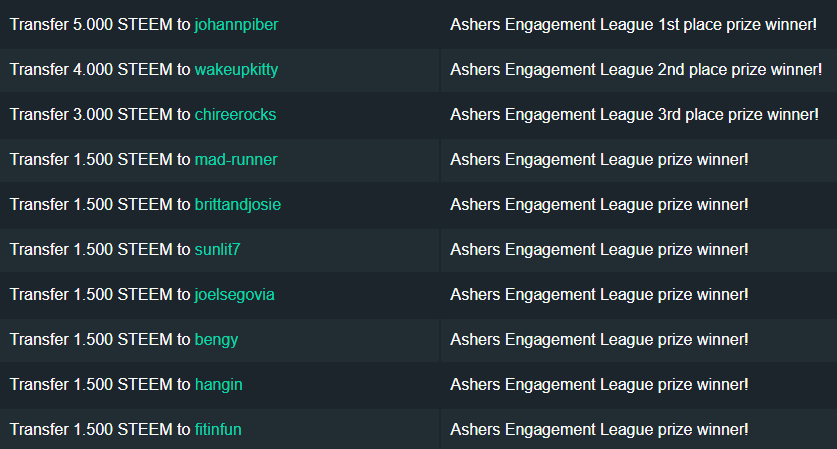The height and width of the screenshot is (449, 837).
Task: Open joelsegovia user link
Action: click(x=234, y=295)
